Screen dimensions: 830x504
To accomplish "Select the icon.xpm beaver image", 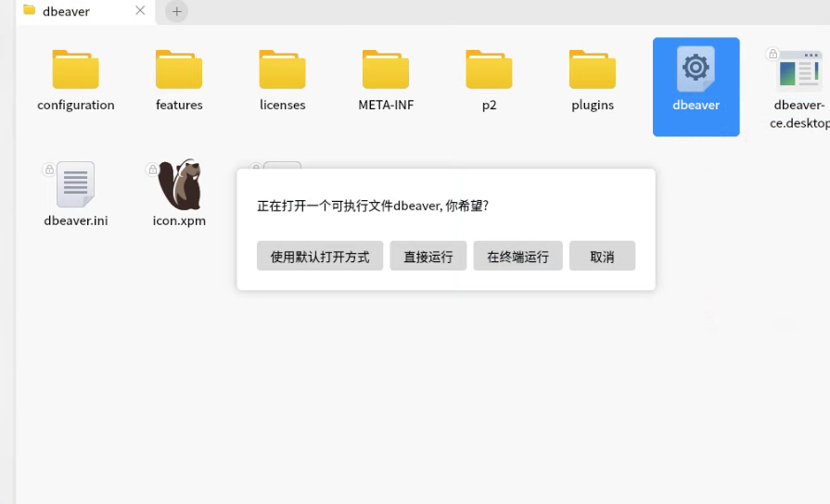I will 179,184.
